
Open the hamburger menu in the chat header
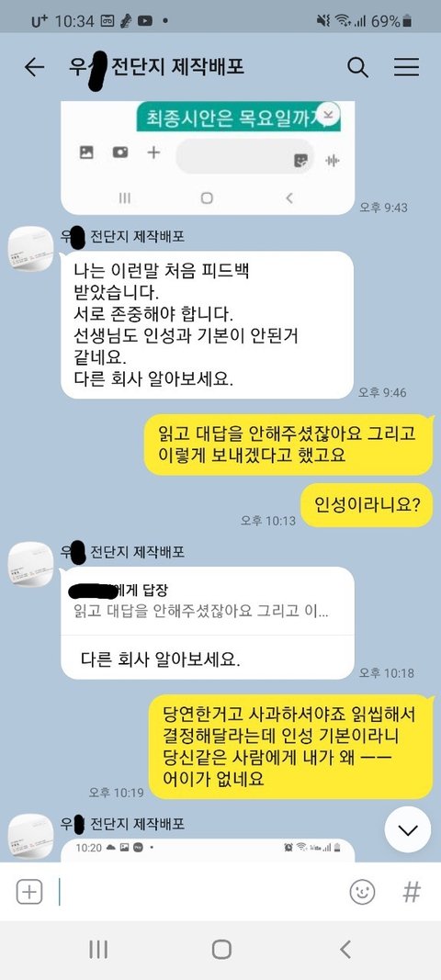406,67
